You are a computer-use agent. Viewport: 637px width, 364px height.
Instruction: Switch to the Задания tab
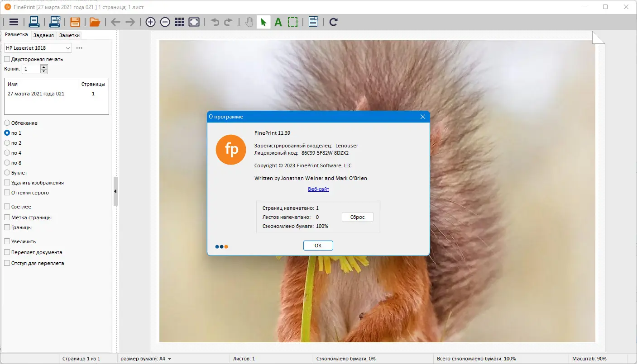(x=43, y=35)
